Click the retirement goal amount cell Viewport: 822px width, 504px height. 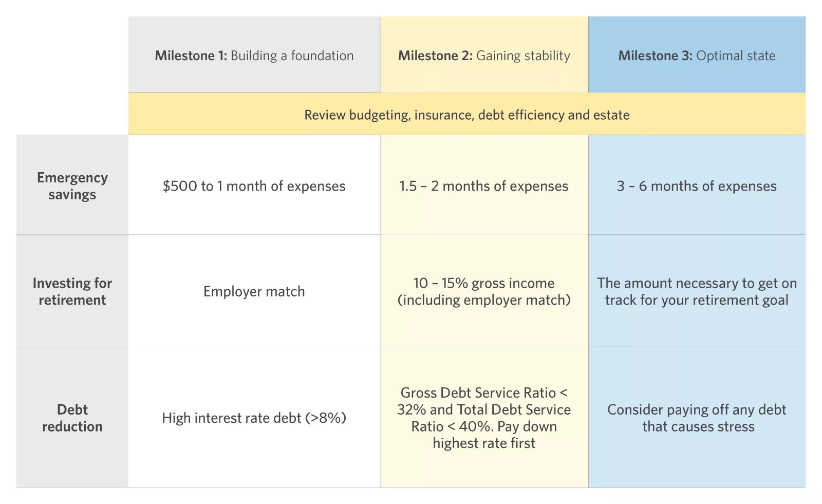click(697, 291)
